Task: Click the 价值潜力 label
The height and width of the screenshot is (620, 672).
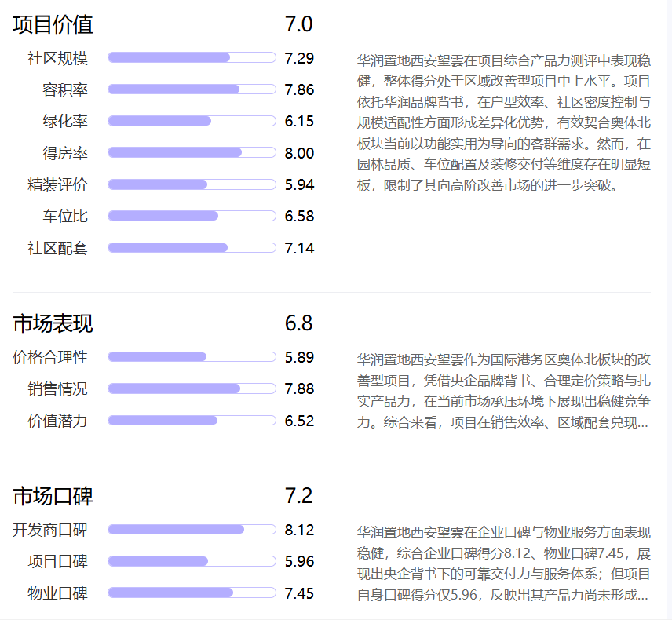Action: tap(58, 421)
